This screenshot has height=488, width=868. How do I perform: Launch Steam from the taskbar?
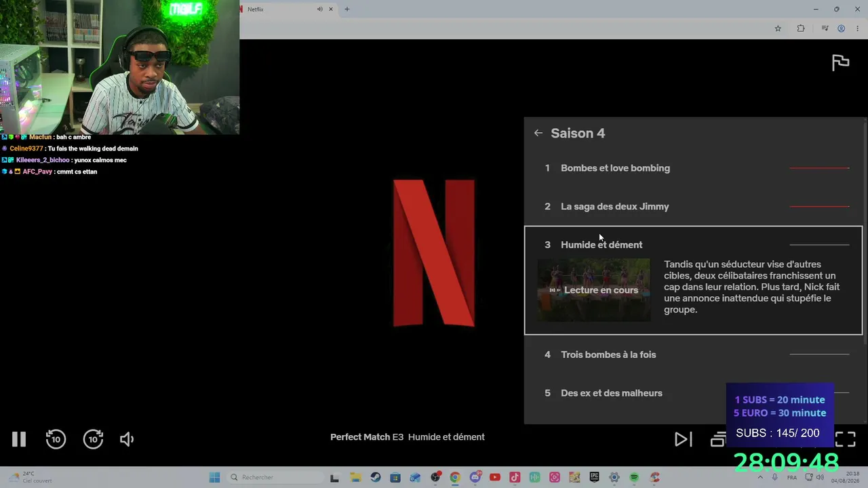pos(376,477)
